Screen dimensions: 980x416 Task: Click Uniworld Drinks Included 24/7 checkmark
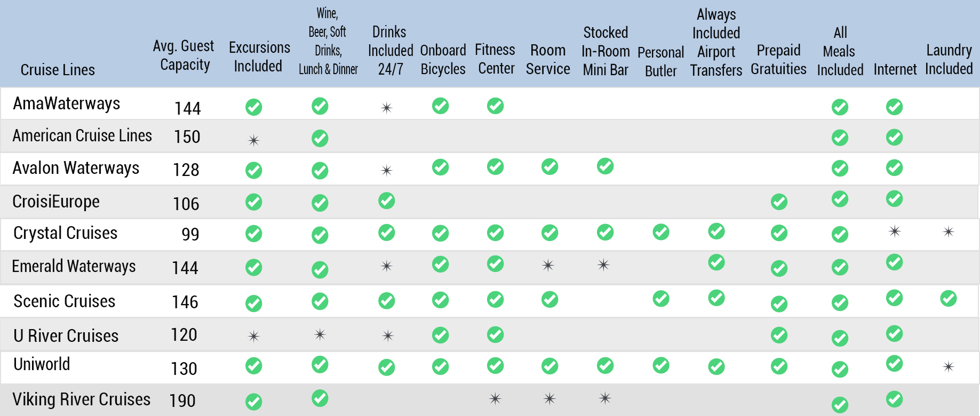(x=386, y=367)
